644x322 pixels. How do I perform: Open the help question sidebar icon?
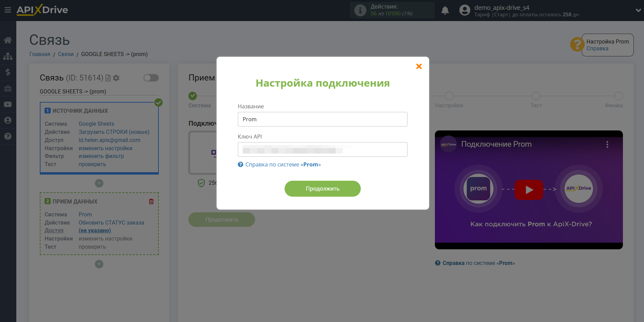[x=8, y=136]
